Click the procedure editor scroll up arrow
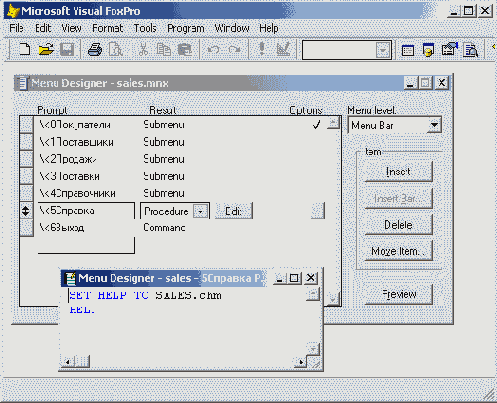 pos(313,294)
